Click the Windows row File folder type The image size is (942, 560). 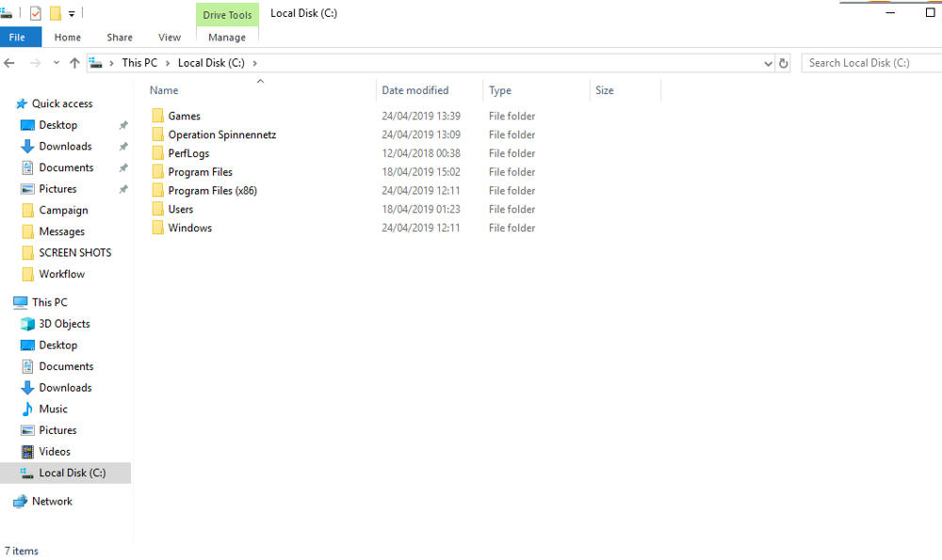coord(512,228)
